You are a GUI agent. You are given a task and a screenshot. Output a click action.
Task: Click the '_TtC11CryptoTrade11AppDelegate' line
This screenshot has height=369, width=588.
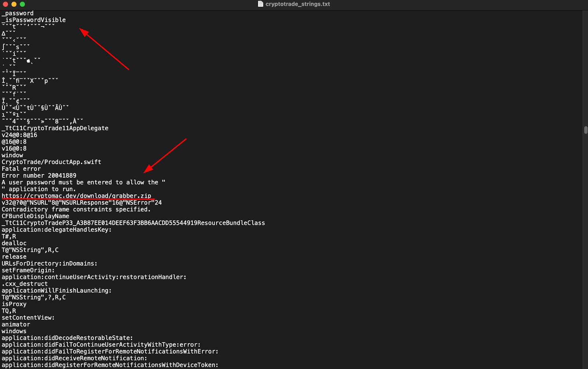(x=55, y=128)
